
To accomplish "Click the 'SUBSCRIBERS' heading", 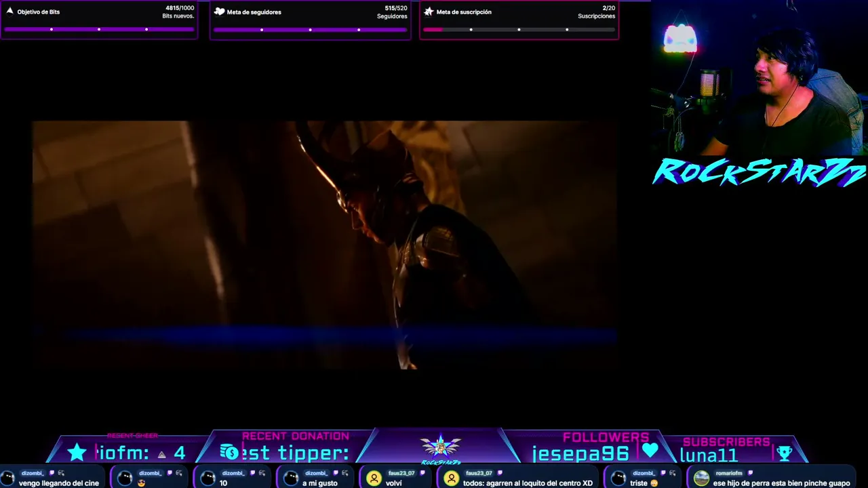I will click(726, 442).
